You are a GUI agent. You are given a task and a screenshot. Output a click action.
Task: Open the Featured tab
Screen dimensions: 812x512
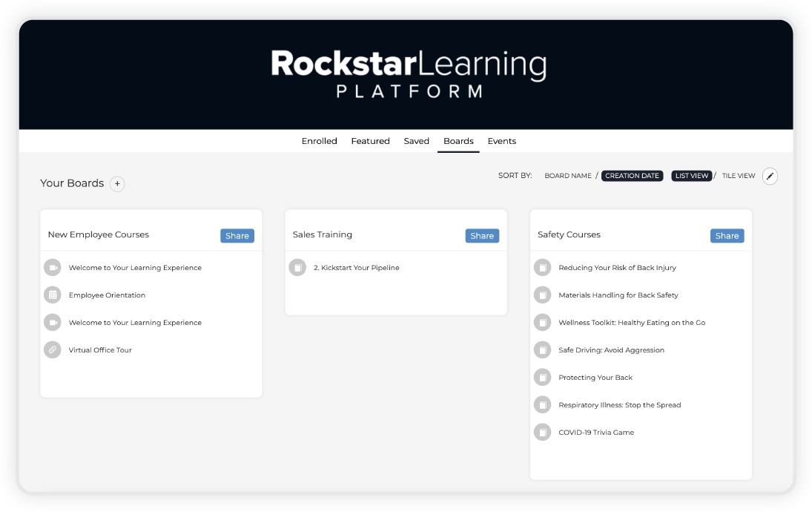click(370, 141)
